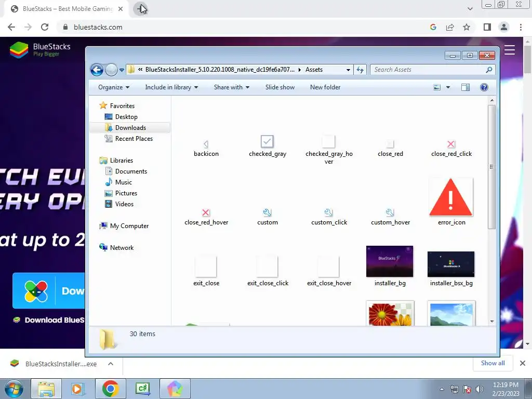The image size is (532, 399).
Task: Open the Chrome profile menu
Action: coord(504,27)
